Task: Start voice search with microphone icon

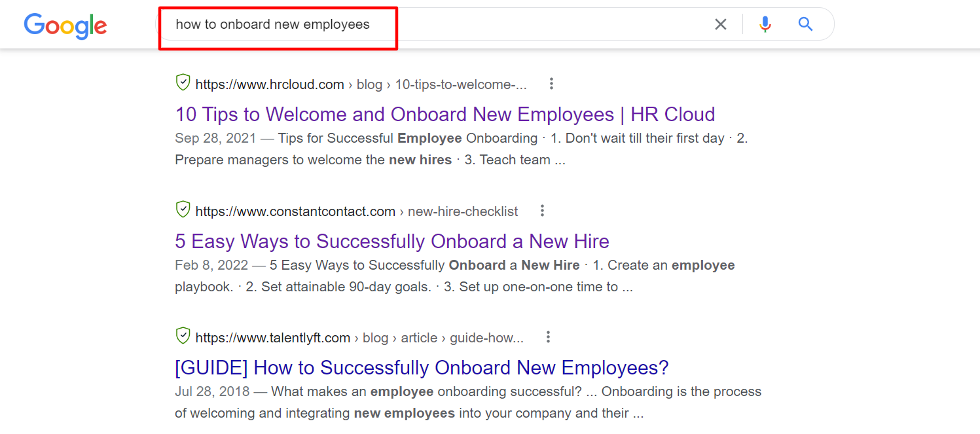Action: [x=765, y=25]
